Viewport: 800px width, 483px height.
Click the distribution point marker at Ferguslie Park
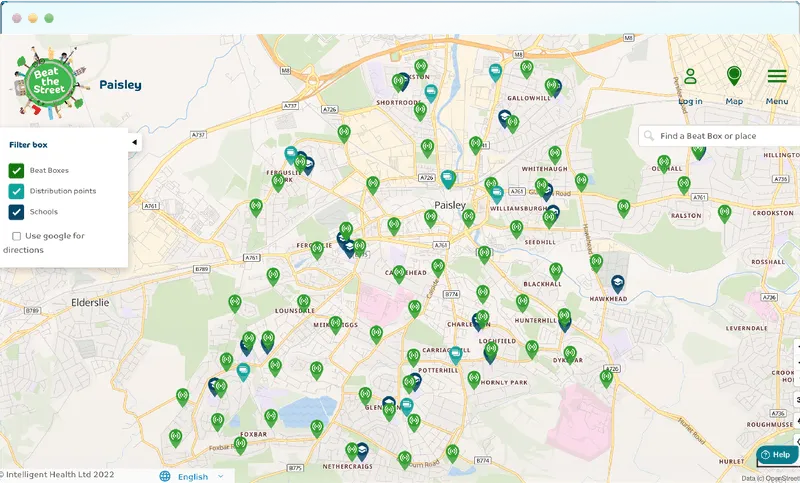pyautogui.click(x=291, y=155)
